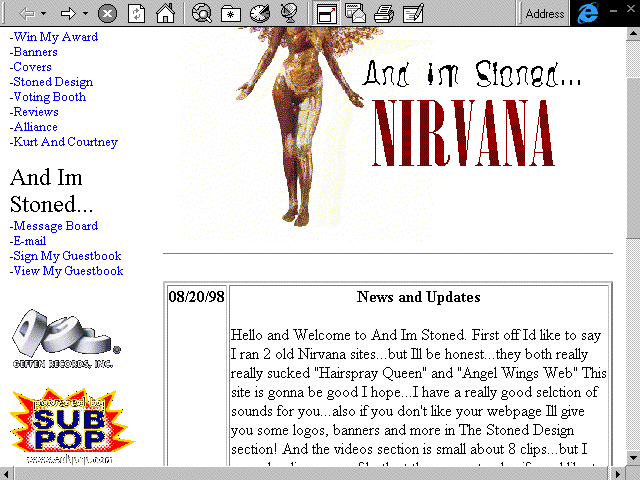Click the horizontal scrollbar right arrow

click(x=619, y=473)
